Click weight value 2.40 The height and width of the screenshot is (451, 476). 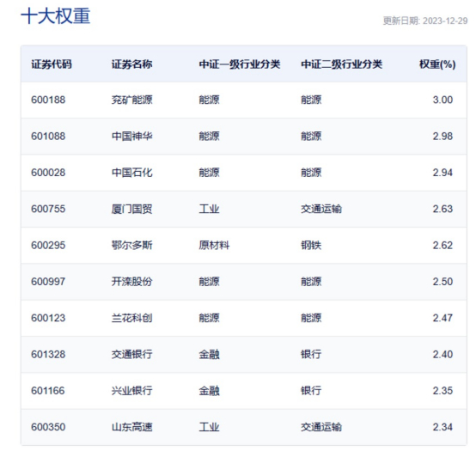[x=442, y=355]
